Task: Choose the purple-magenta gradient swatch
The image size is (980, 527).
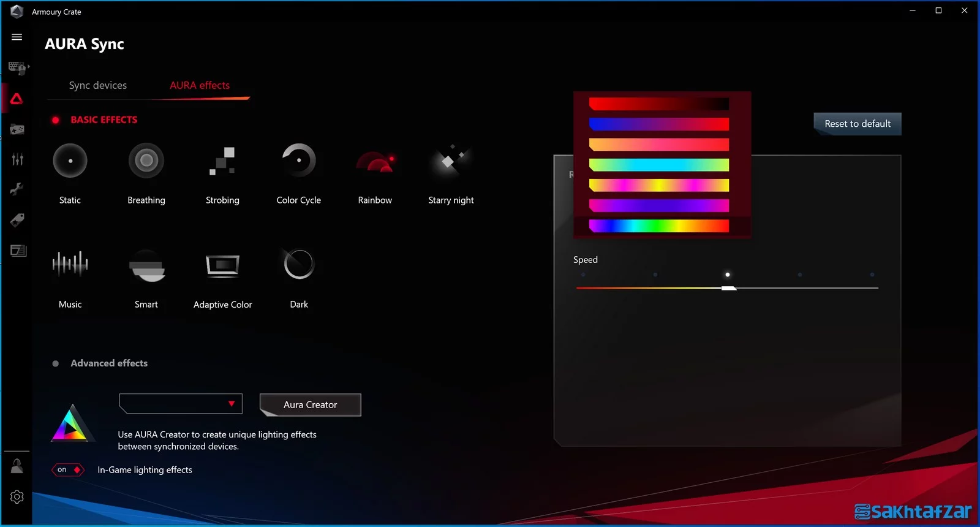Action: [x=659, y=205]
